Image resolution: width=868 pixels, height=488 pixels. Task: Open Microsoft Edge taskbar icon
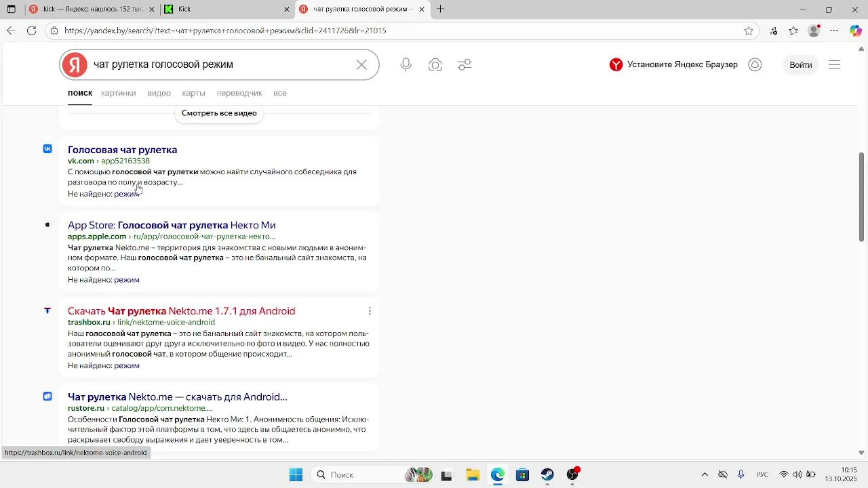pos(498,475)
